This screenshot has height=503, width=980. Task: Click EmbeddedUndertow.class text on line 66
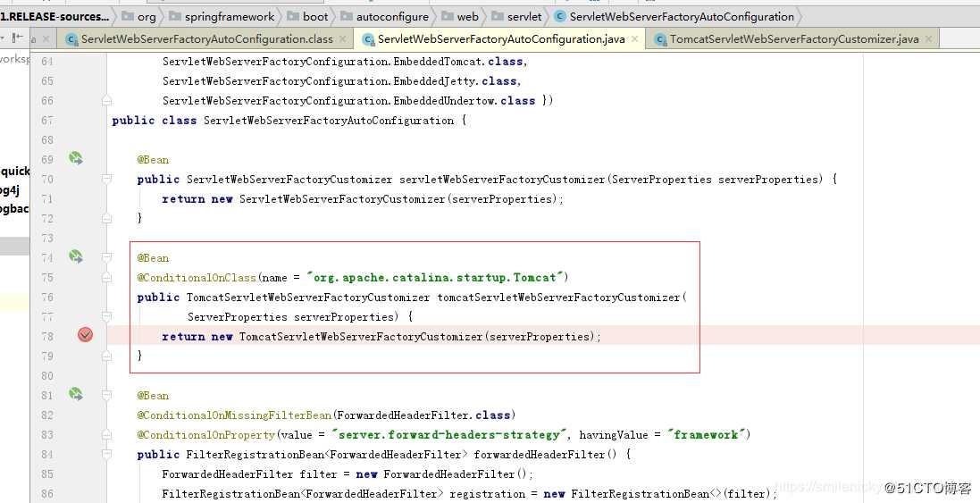tap(464, 101)
